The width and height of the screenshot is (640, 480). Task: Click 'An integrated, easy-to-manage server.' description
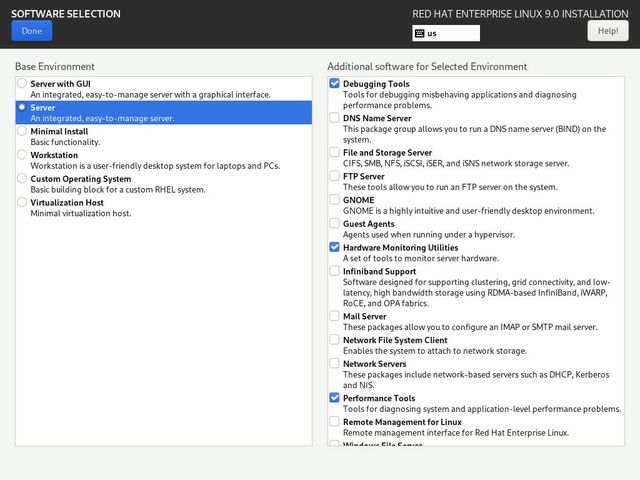coord(102,118)
